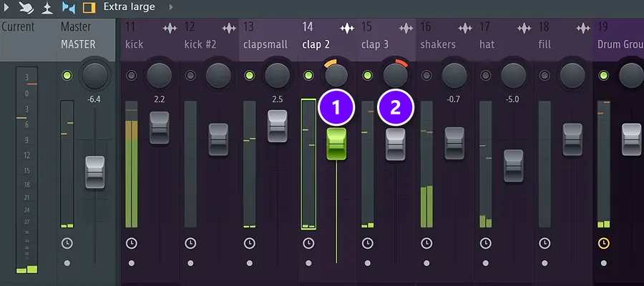The image size is (644, 286).
Task: Click the latency clock icon on clap 3 track
Action: tap(368, 243)
